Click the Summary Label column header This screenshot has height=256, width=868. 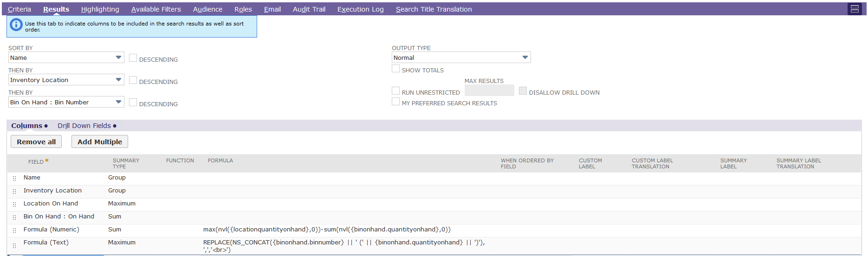tap(733, 163)
